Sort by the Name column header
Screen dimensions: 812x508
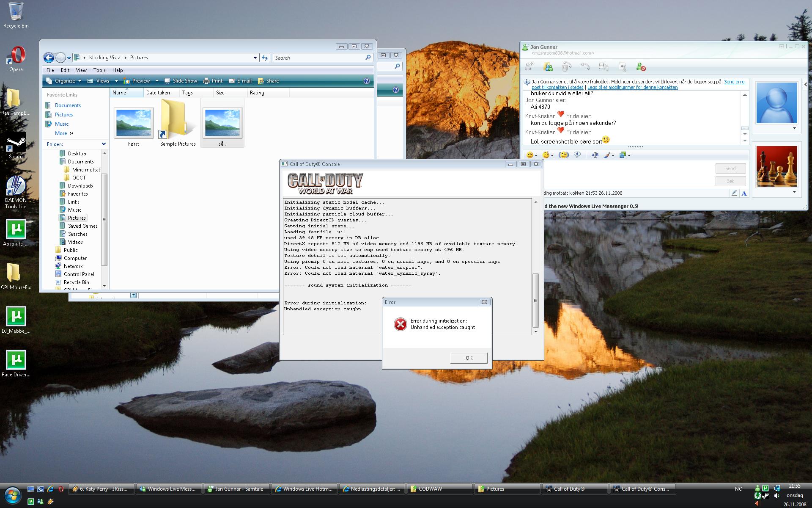tap(126, 93)
